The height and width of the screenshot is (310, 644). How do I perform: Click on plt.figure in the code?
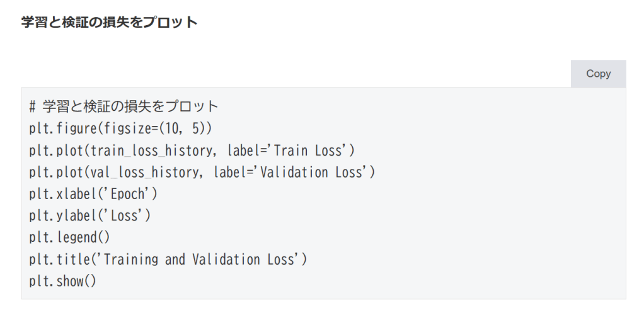click(x=61, y=129)
